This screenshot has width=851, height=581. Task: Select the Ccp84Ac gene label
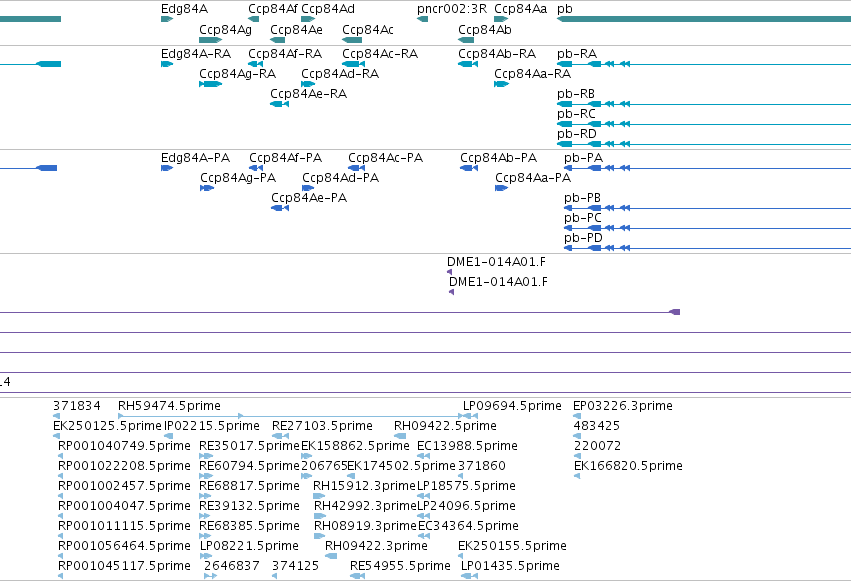coord(368,29)
